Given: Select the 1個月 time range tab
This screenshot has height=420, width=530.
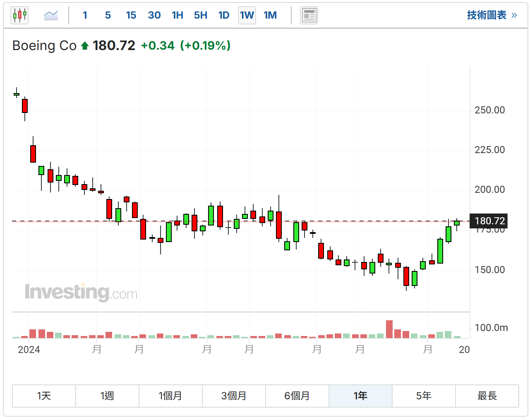Looking at the screenshot, I should click(170, 396).
